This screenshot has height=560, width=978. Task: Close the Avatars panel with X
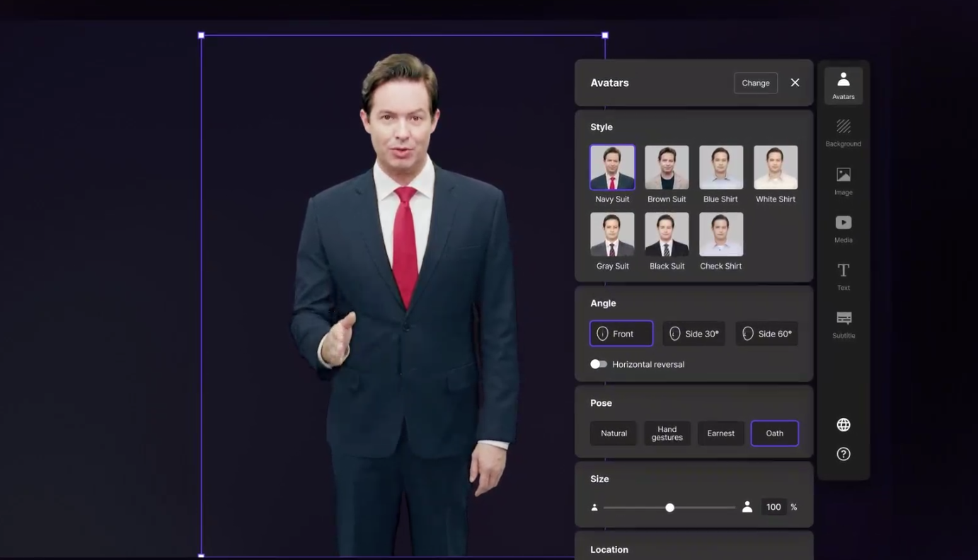click(x=795, y=83)
